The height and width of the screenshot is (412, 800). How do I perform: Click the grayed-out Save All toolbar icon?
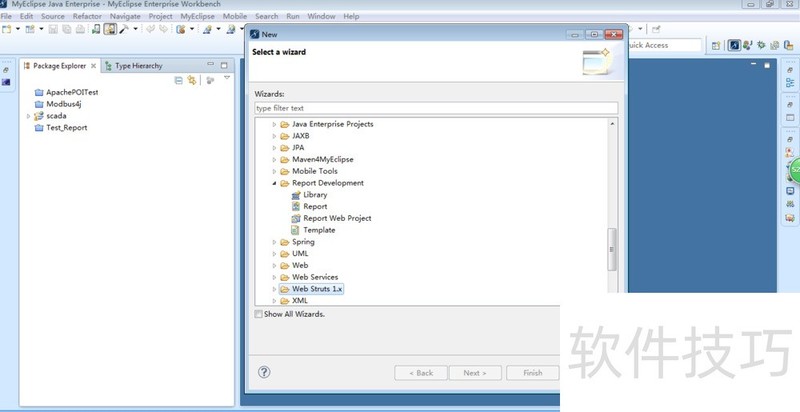66,29
